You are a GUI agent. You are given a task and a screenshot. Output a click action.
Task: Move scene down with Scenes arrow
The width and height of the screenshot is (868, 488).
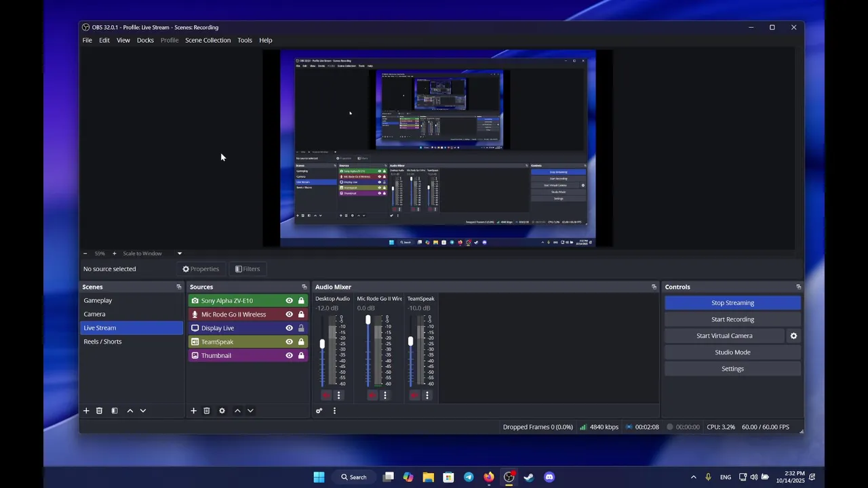pos(143,411)
